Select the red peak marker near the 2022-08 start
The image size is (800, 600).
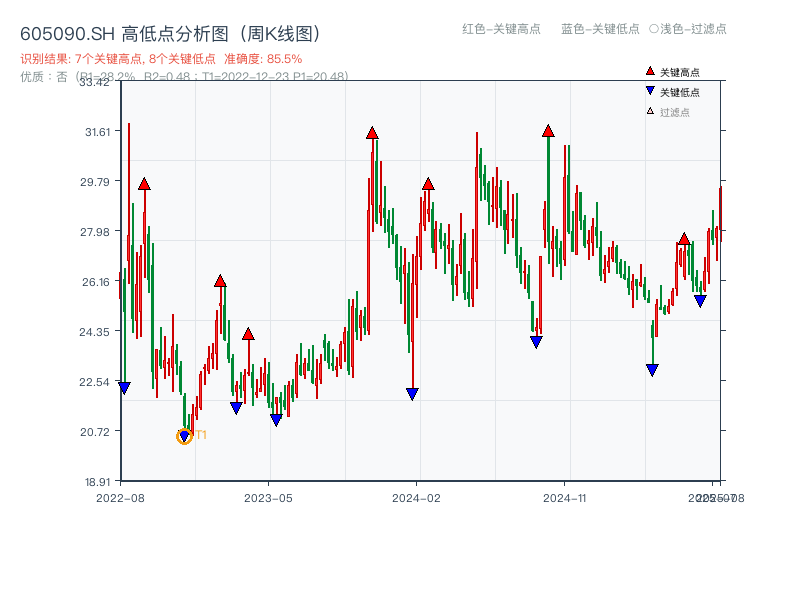(144, 184)
